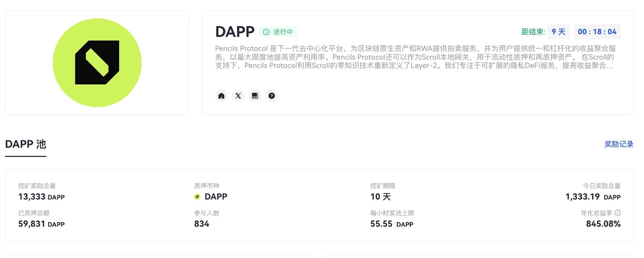Click the 13,333 DAPP mining reward total

click(x=41, y=197)
